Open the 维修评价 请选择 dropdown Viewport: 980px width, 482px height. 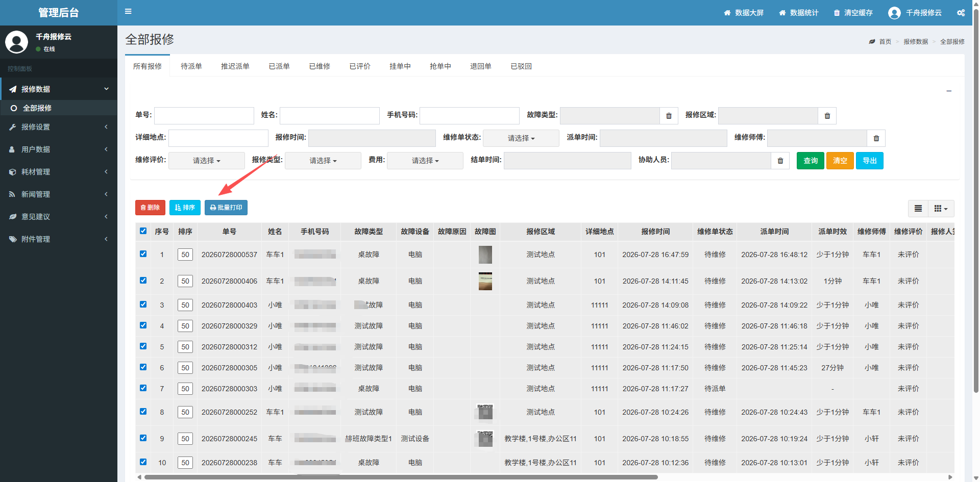[x=207, y=161]
